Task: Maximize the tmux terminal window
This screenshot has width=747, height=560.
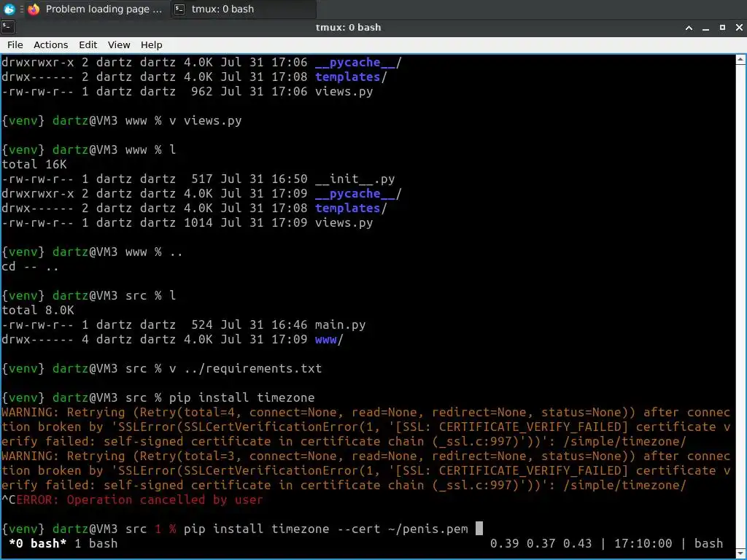Action: 722,28
